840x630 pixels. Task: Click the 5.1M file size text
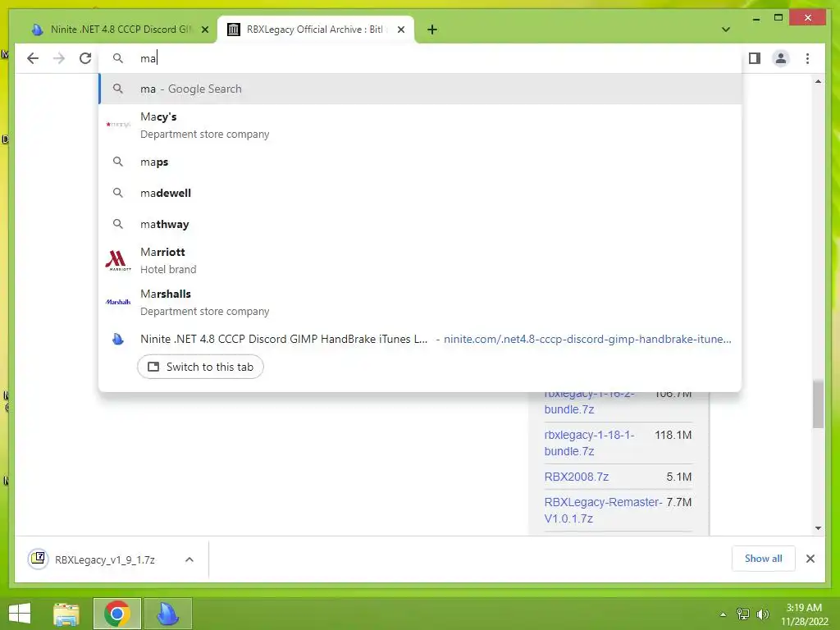[678, 477]
